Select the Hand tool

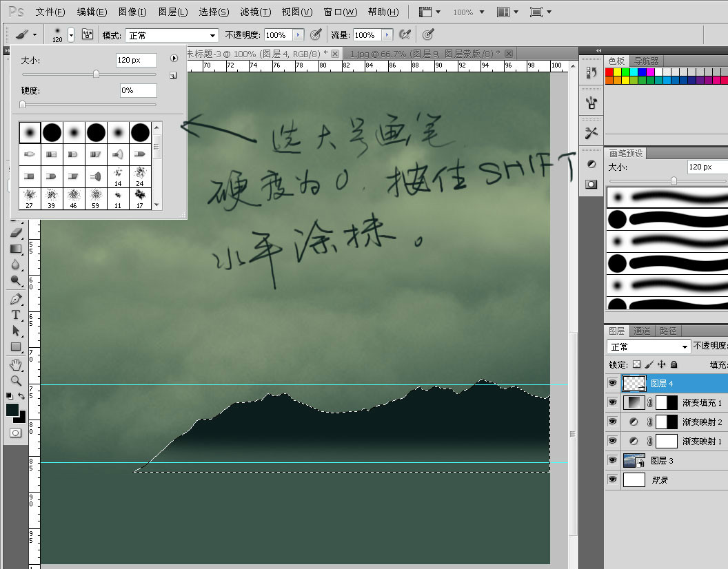pyautogui.click(x=16, y=365)
